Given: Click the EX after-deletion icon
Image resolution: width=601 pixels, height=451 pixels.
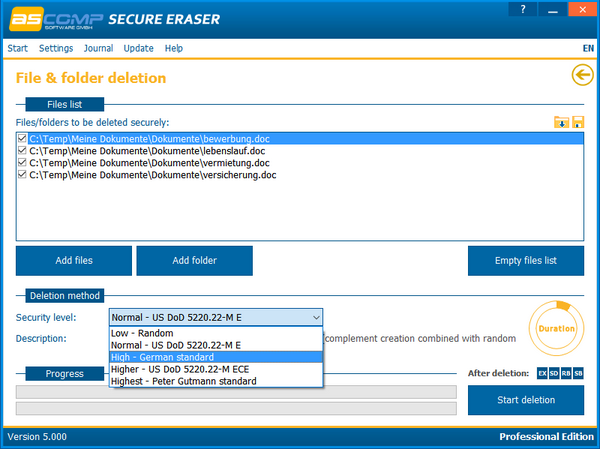Looking at the screenshot, I should click(542, 373).
